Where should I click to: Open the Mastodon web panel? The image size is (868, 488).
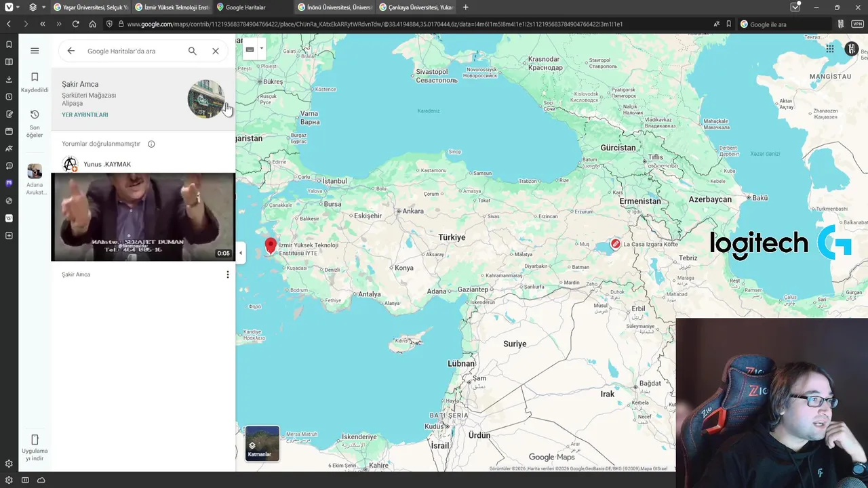point(9,183)
